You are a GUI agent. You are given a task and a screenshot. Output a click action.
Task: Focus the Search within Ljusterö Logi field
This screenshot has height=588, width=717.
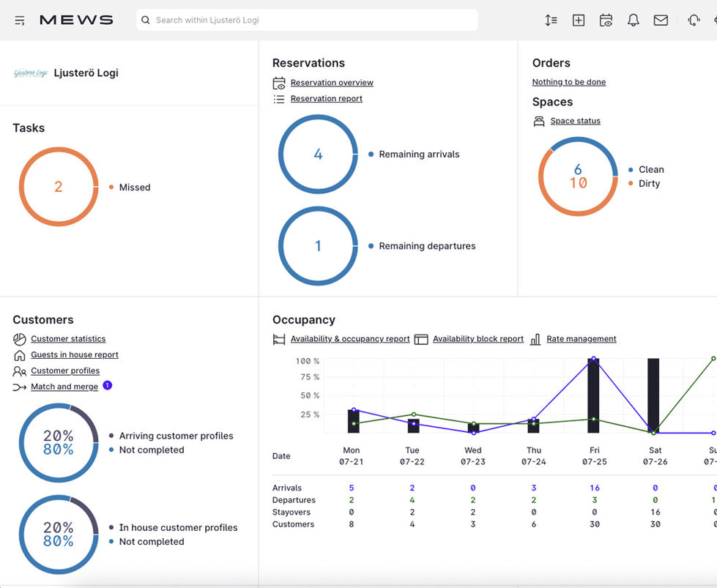[308, 20]
